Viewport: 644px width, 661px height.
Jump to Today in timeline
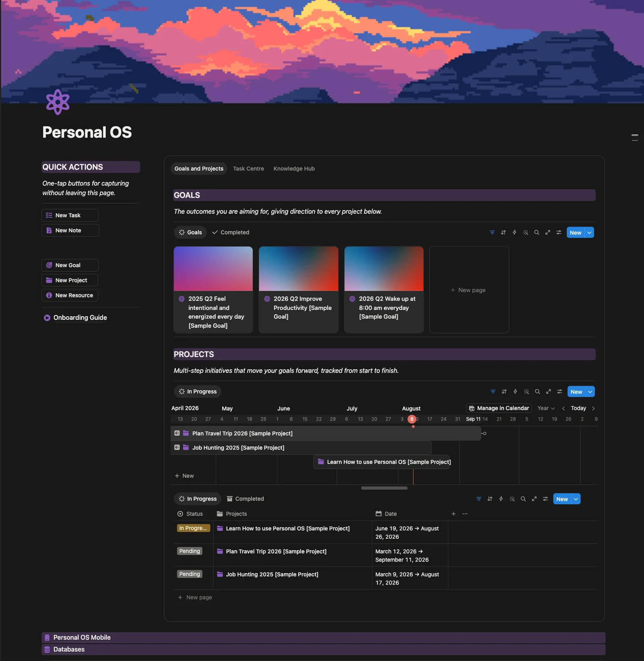578,408
